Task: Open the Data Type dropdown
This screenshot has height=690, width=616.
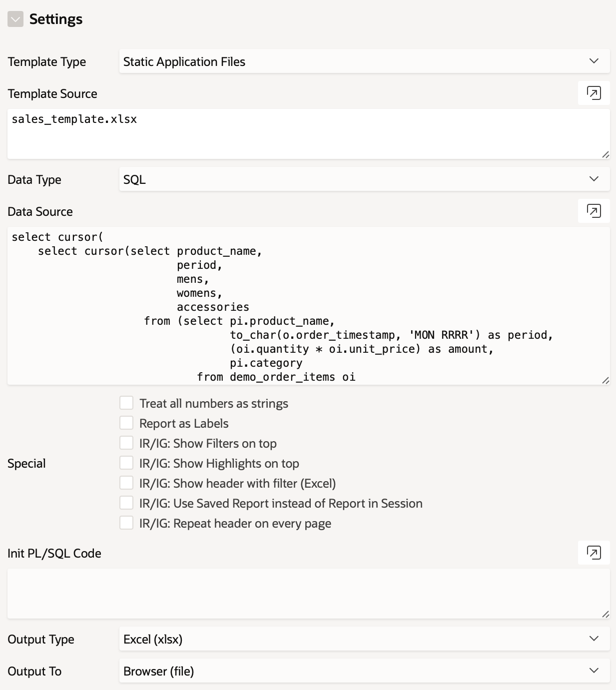Action: point(364,179)
